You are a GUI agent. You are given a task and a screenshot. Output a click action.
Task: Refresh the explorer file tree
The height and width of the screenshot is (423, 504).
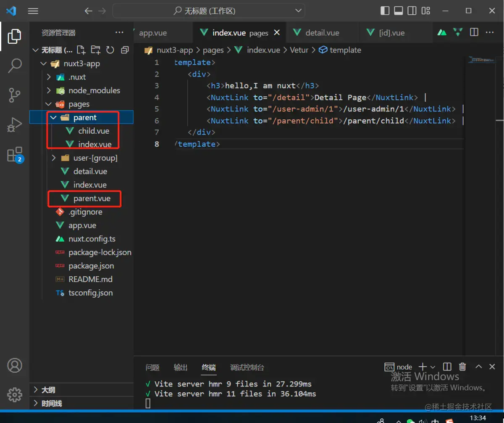point(110,50)
